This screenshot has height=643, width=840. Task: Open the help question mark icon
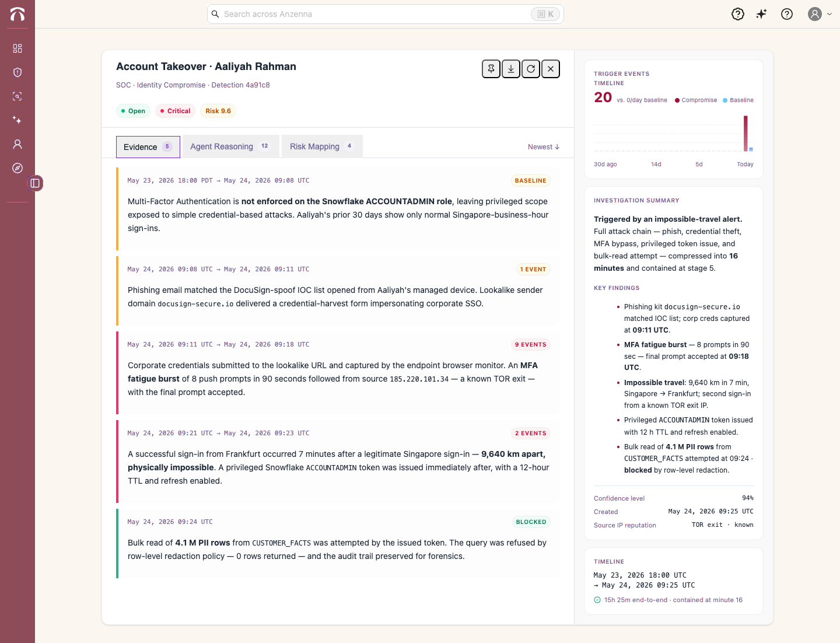(x=787, y=14)
